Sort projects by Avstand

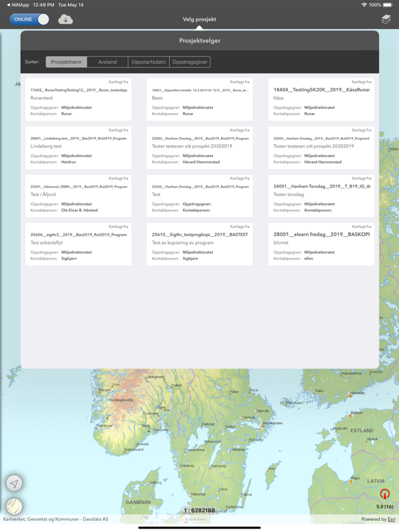pos(107,62)
